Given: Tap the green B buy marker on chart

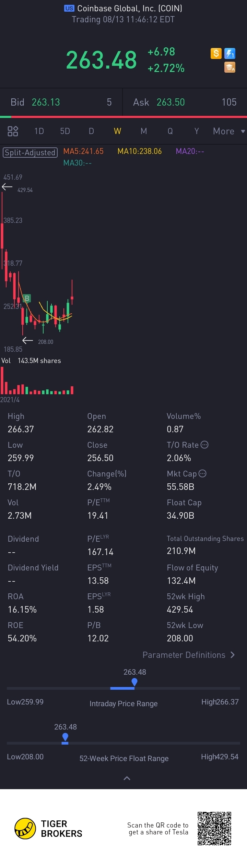Looking at the screenshot, I should tap(27, 298).
